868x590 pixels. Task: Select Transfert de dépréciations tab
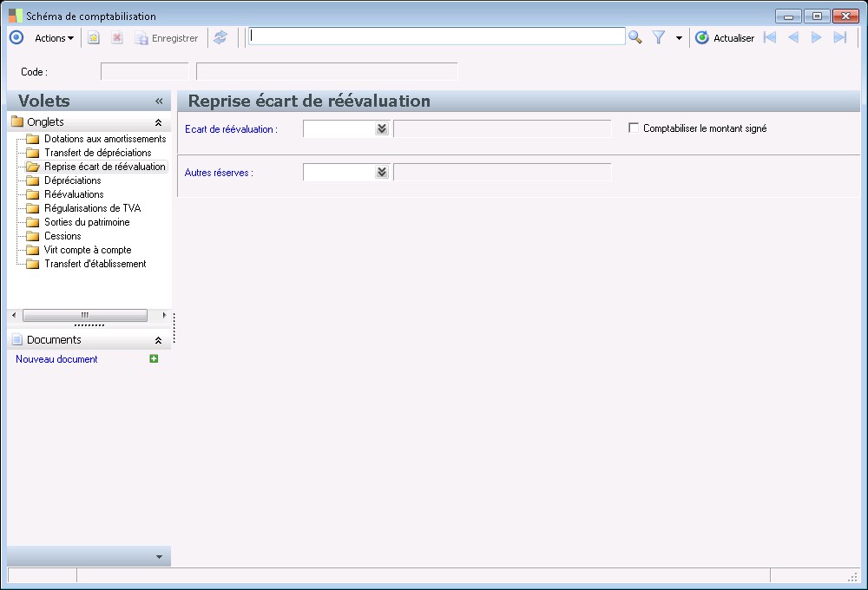[98, 153]
